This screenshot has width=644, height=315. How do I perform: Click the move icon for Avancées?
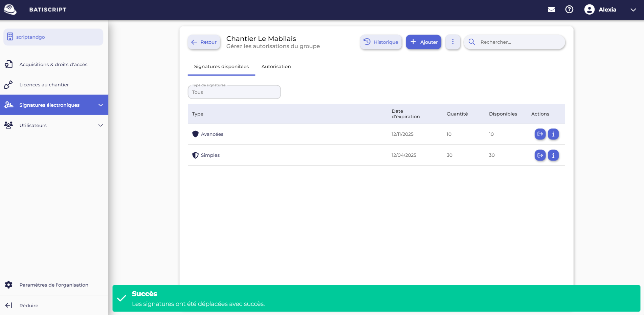540,134
